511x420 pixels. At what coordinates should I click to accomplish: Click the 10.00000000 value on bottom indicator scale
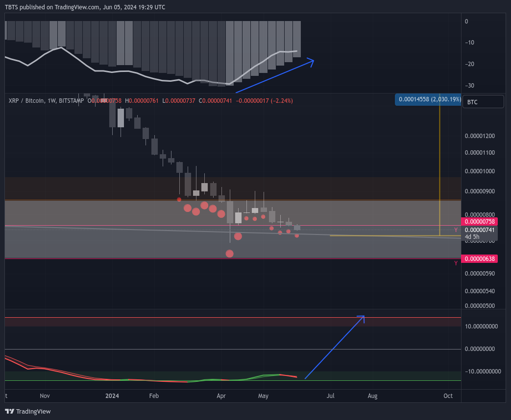coord(481,327)
